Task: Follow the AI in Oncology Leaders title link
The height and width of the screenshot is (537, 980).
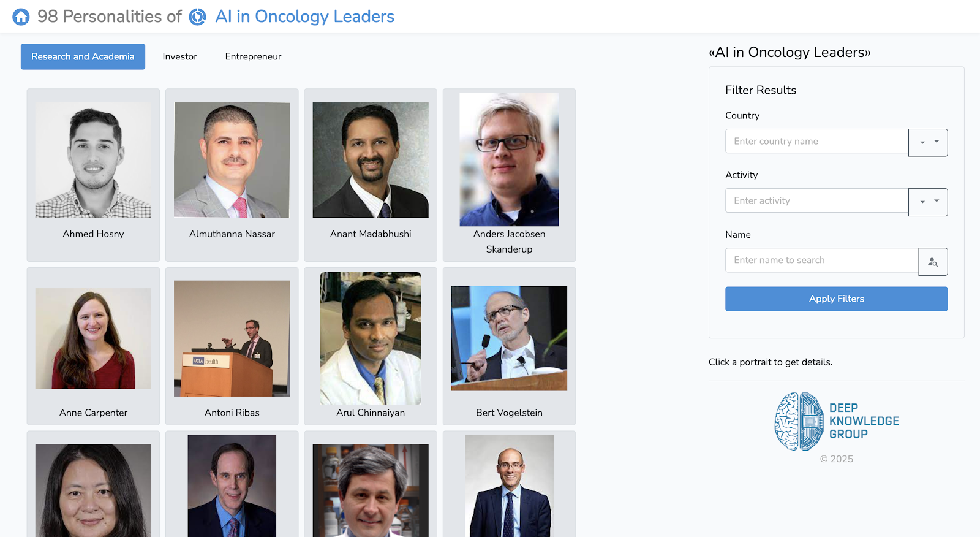Action: tap(304, 17)
